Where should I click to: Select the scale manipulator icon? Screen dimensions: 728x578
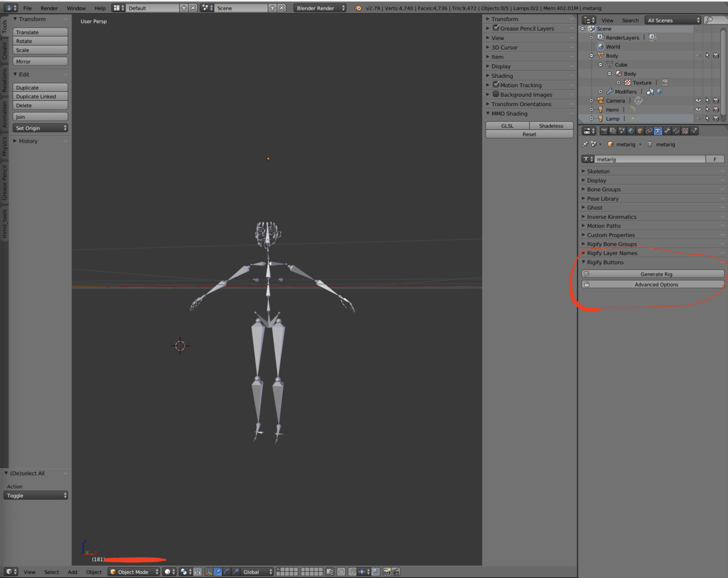point(235,572)
